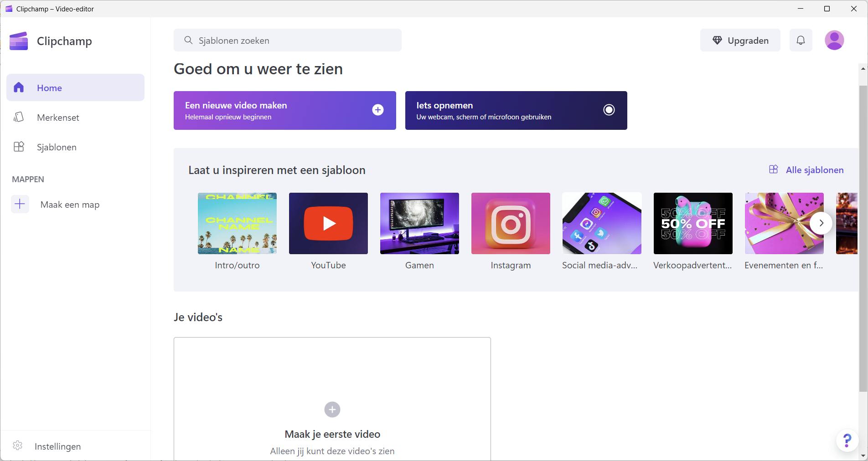Open the account profile avatar
868x461 pixels.
click(x=834, y=40)
